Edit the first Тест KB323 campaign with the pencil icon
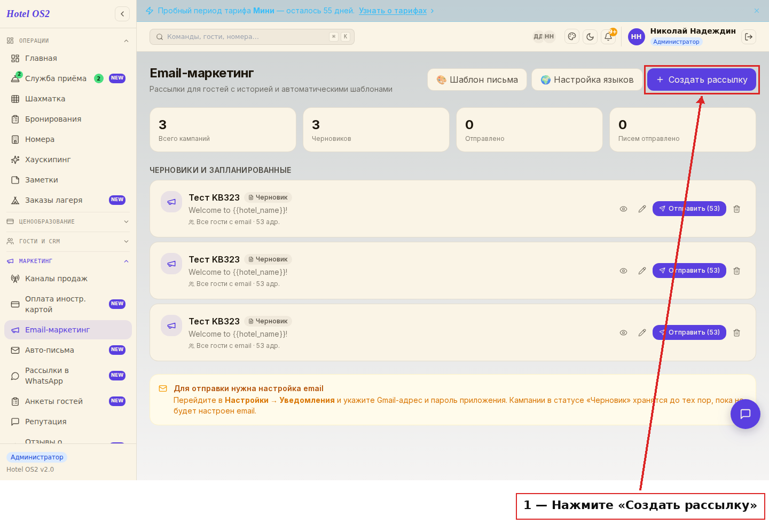Screen dimensions: 769x532 point(642,209)
